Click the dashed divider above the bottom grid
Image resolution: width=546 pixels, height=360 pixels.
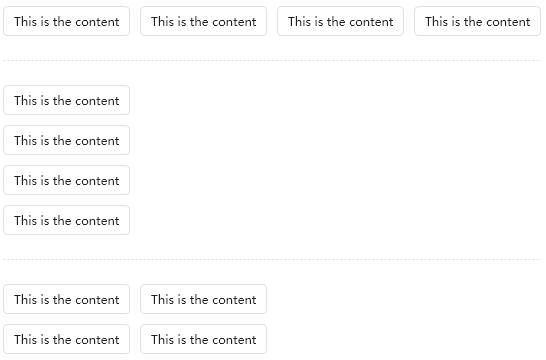(272, 259)
